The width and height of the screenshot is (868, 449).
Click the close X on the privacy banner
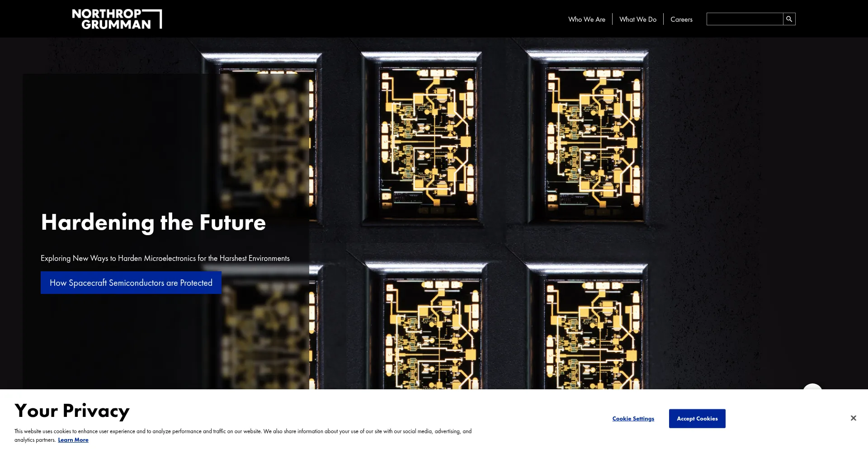853,418
